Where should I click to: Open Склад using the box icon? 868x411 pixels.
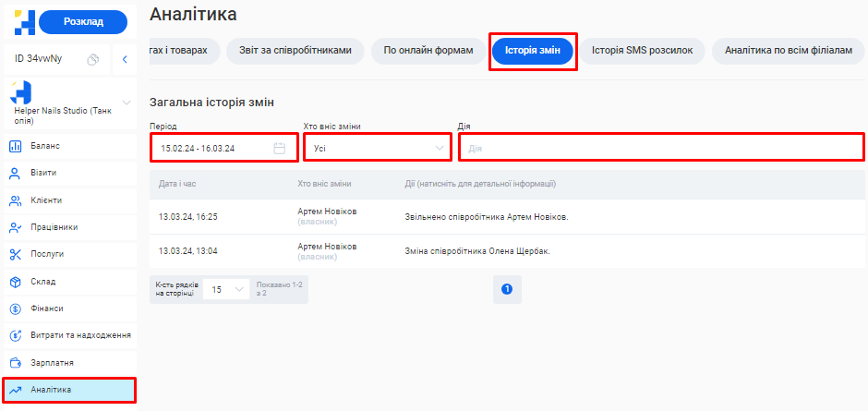[x=15, y=282]
